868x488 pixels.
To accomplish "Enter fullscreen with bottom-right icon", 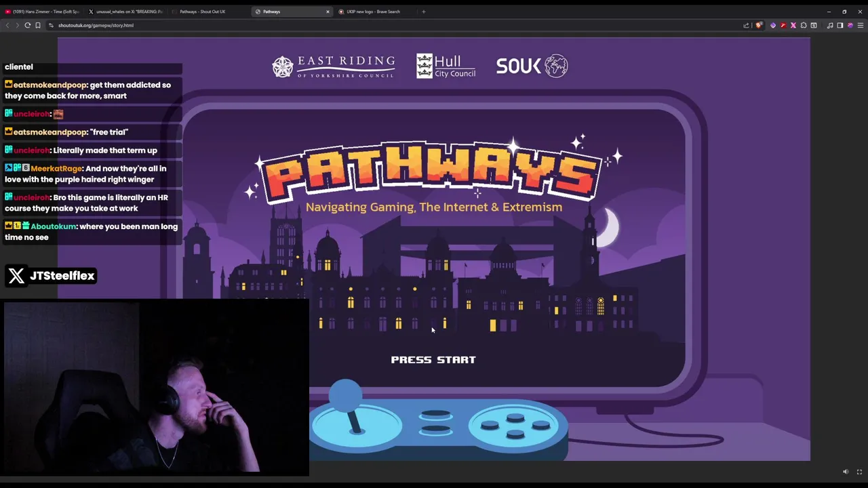I will (x=859, y=472).
